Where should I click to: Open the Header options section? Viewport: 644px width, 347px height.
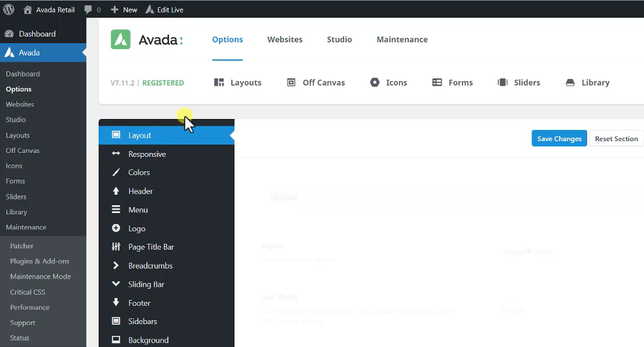pos(140,191)
